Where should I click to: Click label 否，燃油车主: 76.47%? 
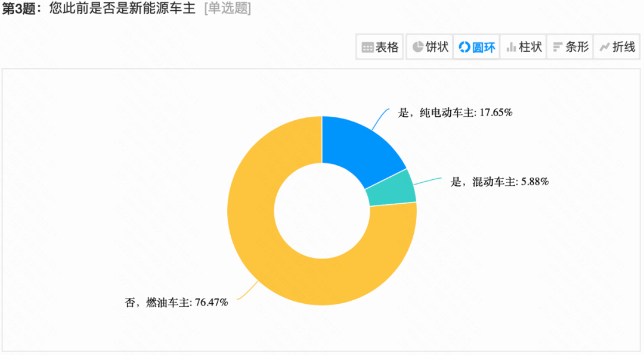pyautogui.click(x=176, y=303)
